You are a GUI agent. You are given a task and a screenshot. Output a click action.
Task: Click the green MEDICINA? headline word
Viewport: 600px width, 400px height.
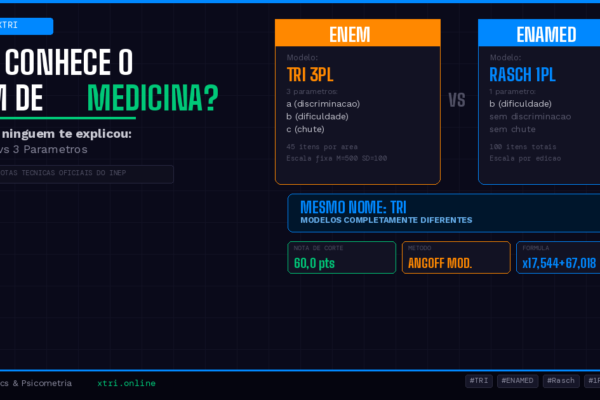point(153,98)
